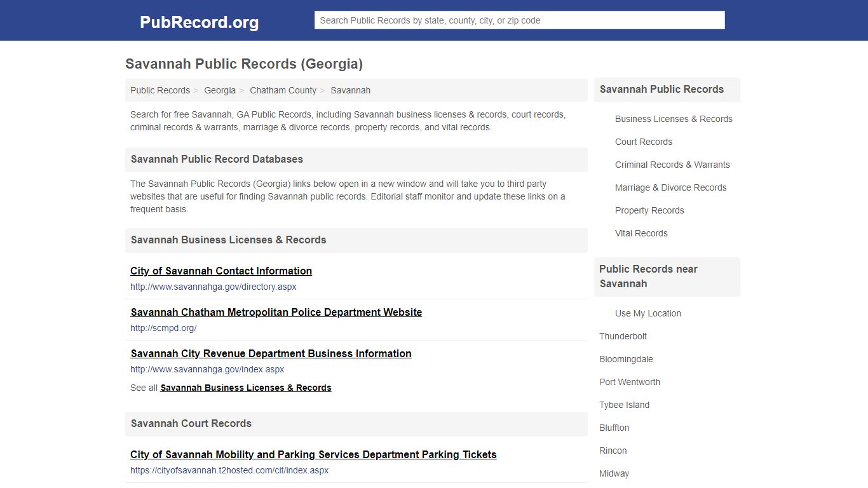Choose Vital Records in sidebar
868x488 pixels.
[641, 233]
